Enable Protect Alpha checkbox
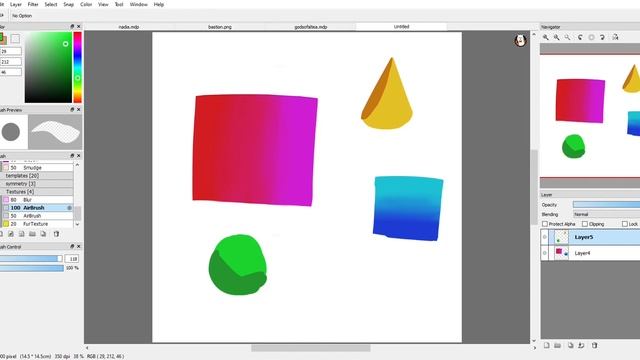 (x=545, y=224)
